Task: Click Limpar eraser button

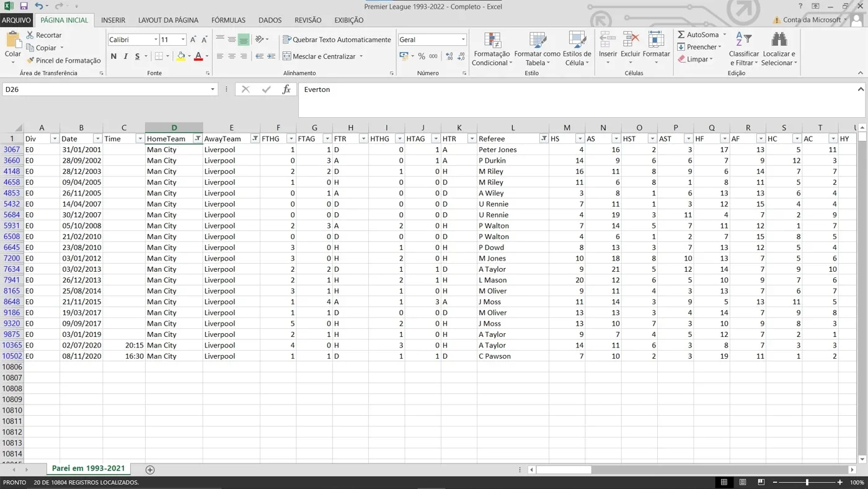Action: coord(694,60)
